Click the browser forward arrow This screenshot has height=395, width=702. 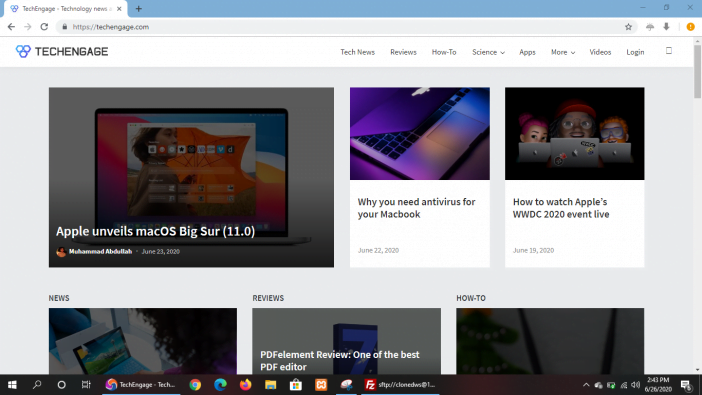click(x=28, y=27)
